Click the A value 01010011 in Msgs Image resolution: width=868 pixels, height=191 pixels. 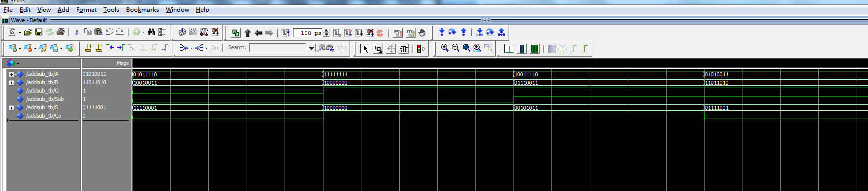coord(95,74)
